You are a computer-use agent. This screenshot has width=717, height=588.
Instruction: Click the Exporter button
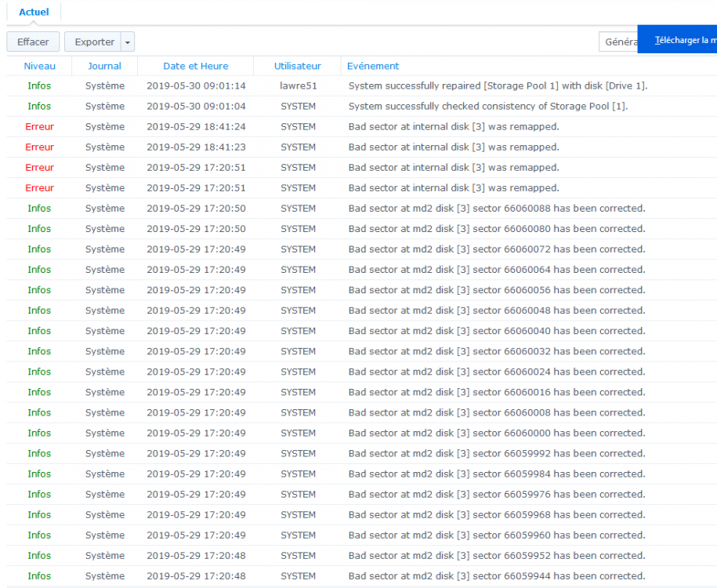(92, 42)
